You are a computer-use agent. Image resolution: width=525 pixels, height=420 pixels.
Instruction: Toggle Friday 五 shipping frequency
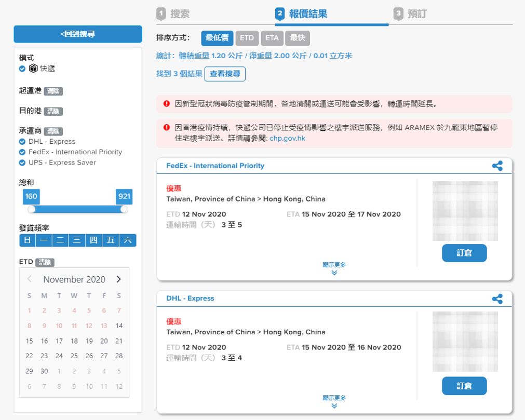[x=111, y=240]
